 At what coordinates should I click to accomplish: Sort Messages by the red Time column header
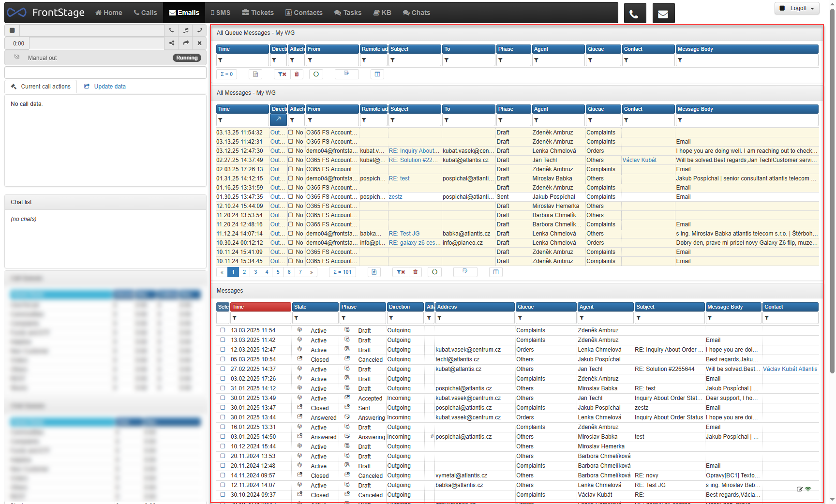pos(261,307)
